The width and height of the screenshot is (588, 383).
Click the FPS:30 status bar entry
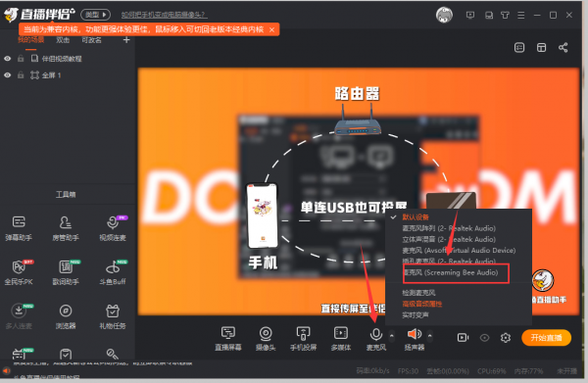click(408, 371)
